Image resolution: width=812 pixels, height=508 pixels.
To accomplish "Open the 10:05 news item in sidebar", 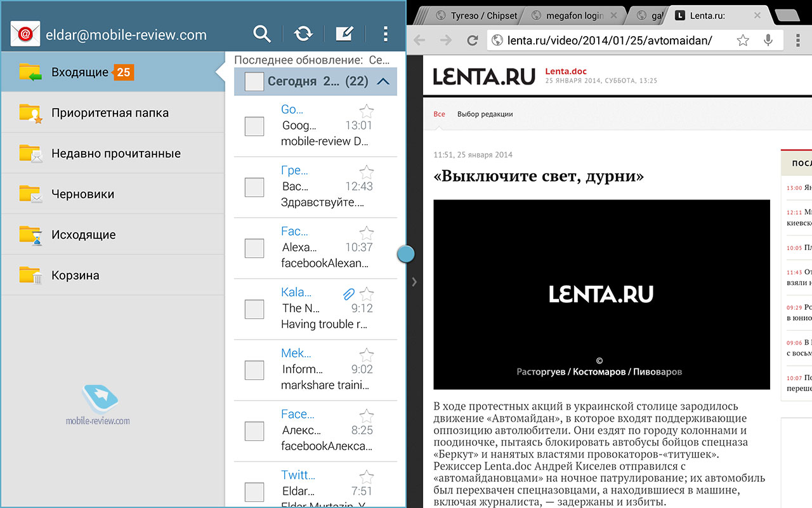I will pyautogui.click(x=799, y=248).
